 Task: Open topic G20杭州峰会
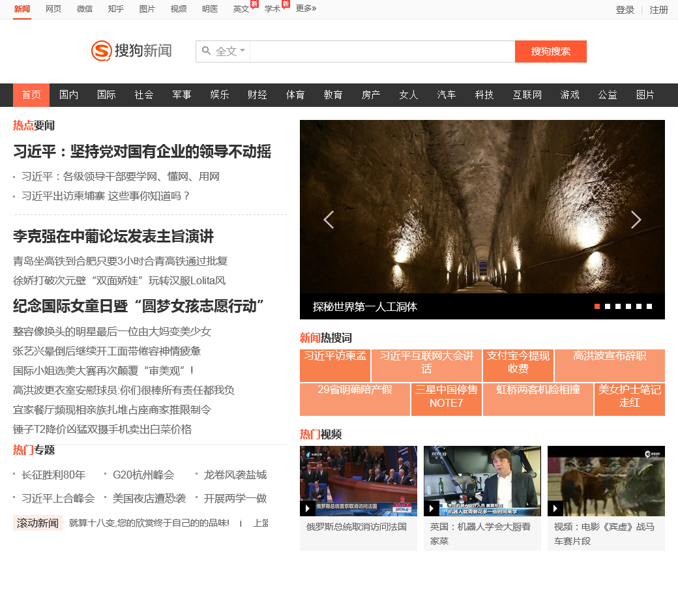click(x=143, y=475)
